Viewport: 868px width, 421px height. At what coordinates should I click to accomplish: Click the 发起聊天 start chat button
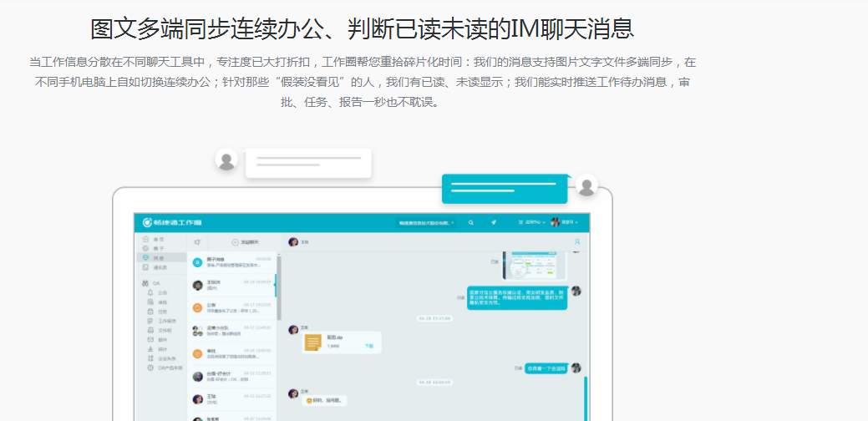coord(246,241)
